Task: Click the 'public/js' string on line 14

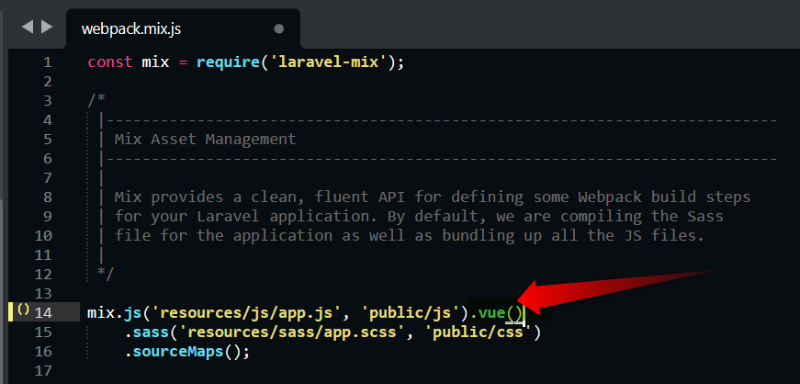Action: click(411, 313)
